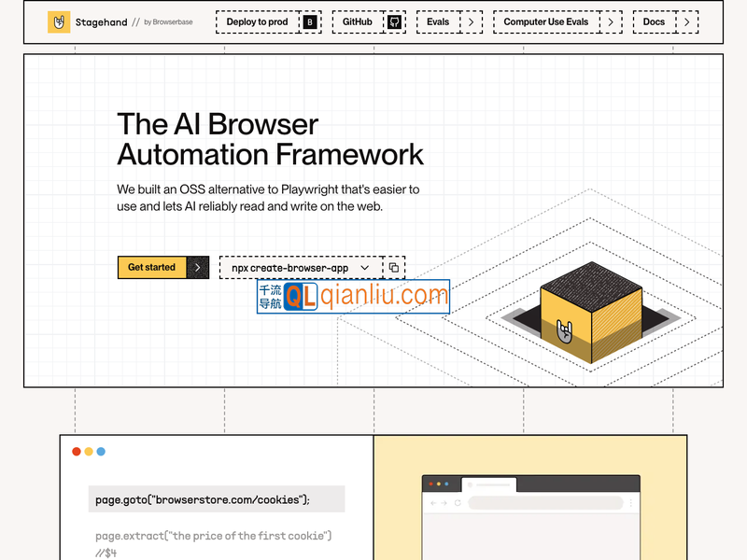Image resolution: width=747 pixels, height=560 pixels.
Task: Click the chevron next to Docs
Action: pos(686,21)
